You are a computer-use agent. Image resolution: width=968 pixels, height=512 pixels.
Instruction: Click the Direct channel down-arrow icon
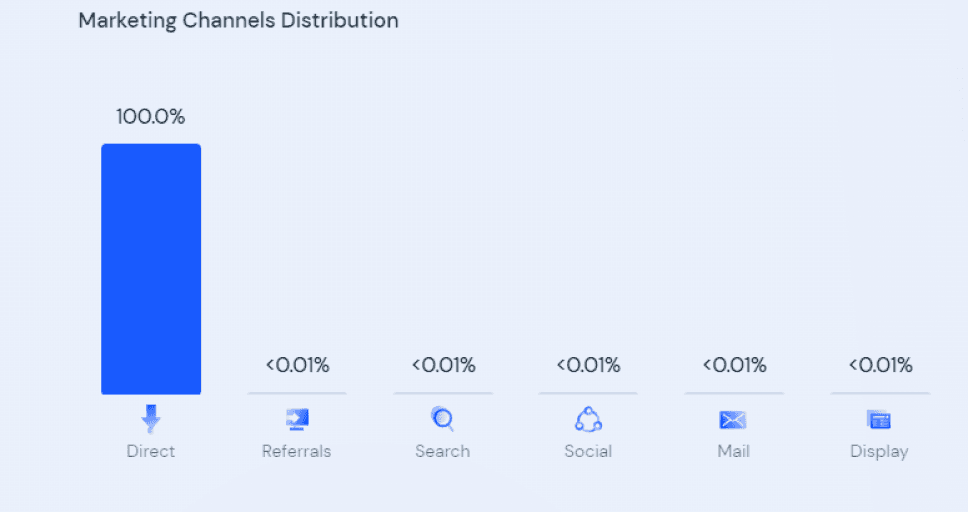(151, 419)
